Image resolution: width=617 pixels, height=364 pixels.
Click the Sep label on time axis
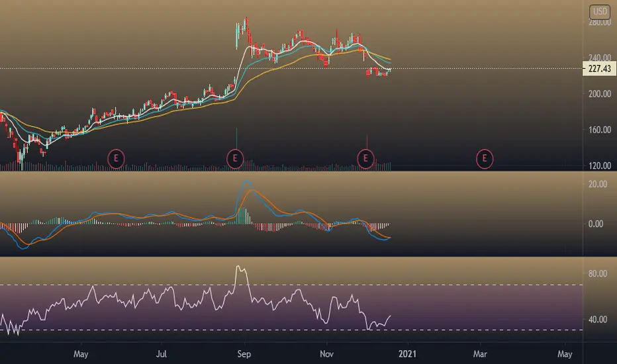click(x=244, y=354)
